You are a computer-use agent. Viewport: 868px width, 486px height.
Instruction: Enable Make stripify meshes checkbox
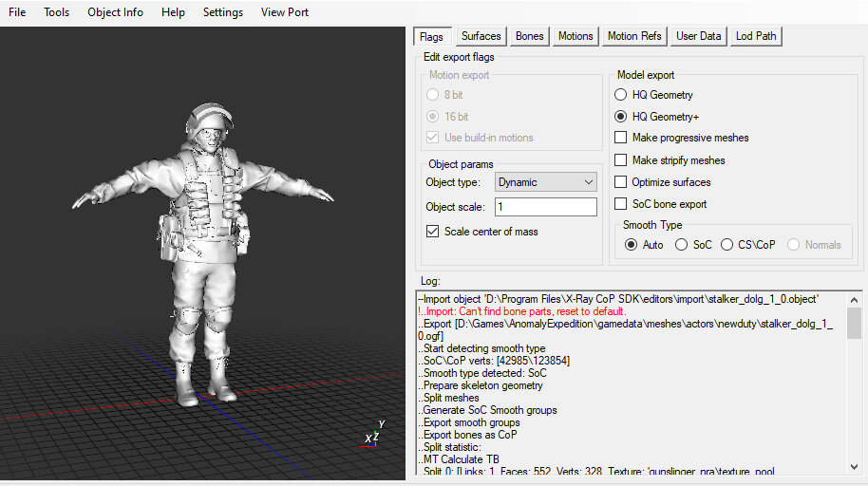tap(621, 160)
